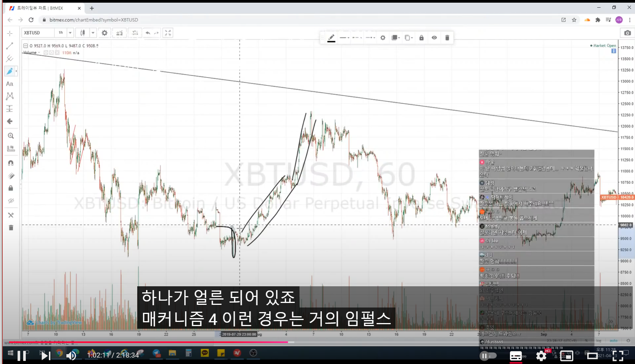Viewport: 635px width, 364px height.
Task: Open the visual order layers dropdown
Action: (396, 38)
